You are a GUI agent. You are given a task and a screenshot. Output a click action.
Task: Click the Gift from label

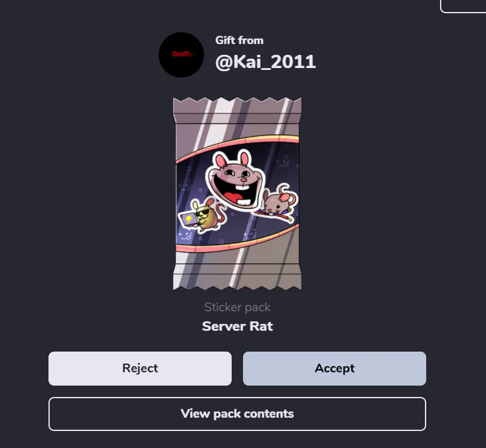(239, 40)
